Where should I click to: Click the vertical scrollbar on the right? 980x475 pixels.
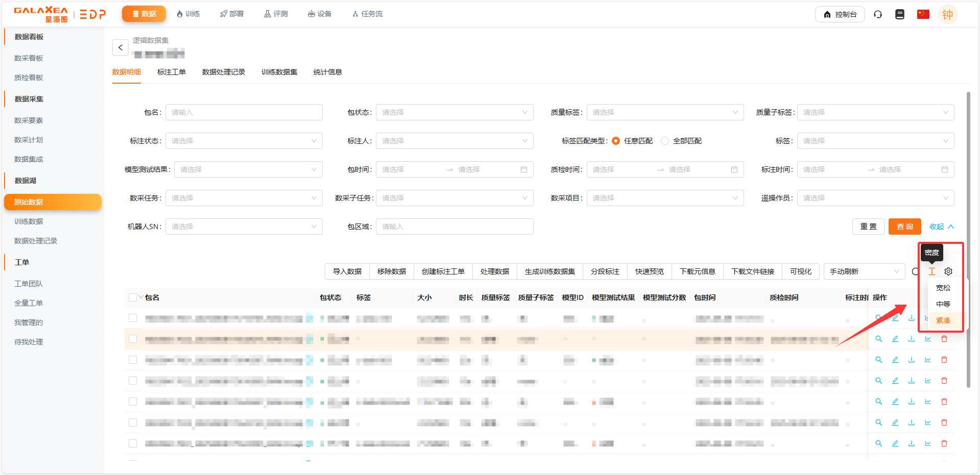point(968,240)
